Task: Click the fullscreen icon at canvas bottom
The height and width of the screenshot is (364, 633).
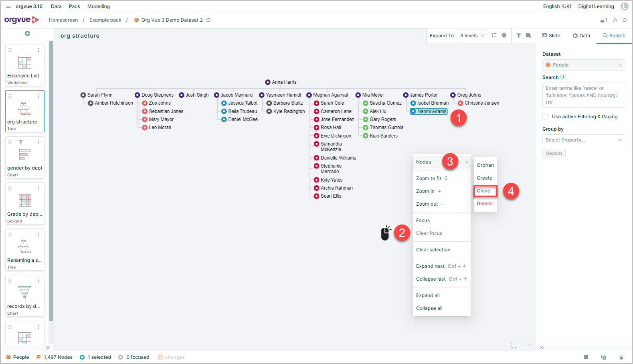Action: click(x=514, y=345)
